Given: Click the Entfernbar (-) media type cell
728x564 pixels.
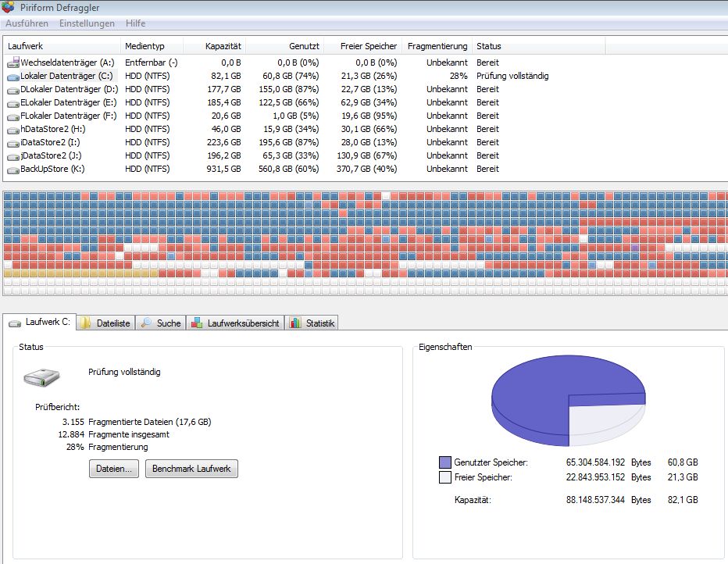Looking at the screenshot, I should point(152,62).
